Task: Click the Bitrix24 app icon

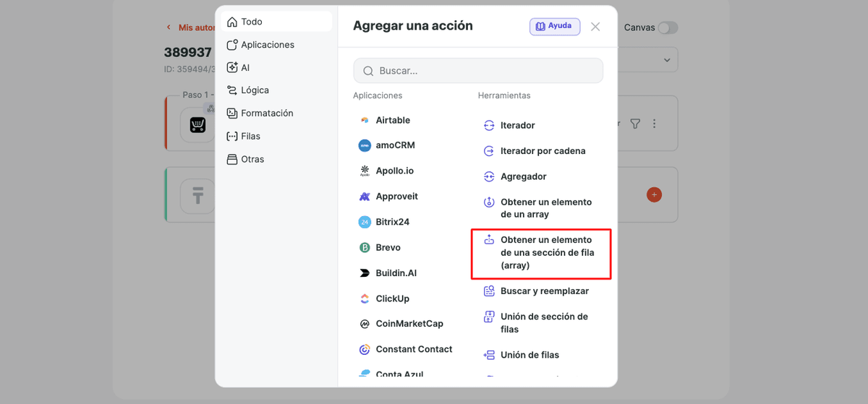Action: (365, 222)
